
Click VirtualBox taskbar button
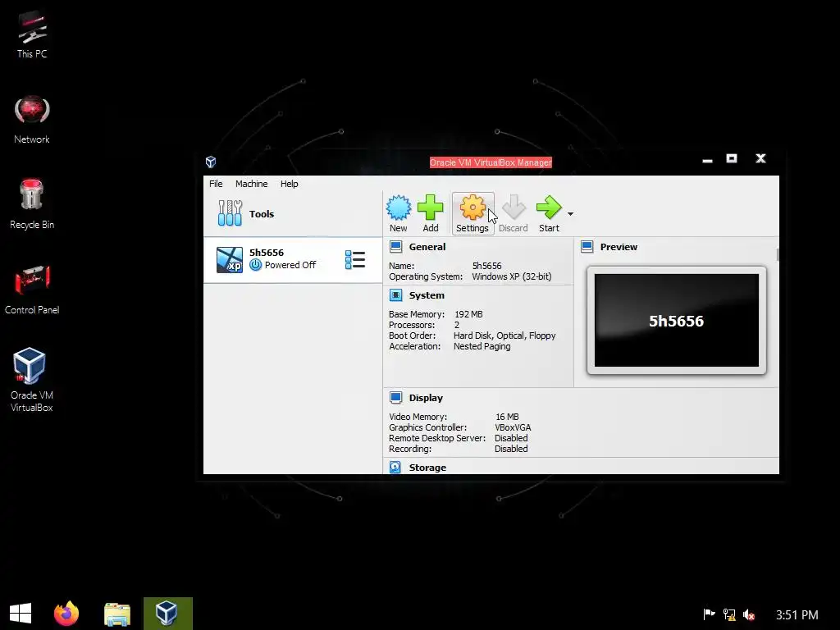point(167,614)
